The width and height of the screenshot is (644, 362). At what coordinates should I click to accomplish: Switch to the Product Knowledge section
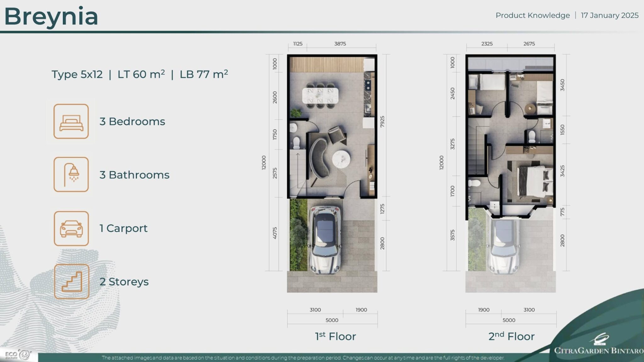click(x=533, y=15)
